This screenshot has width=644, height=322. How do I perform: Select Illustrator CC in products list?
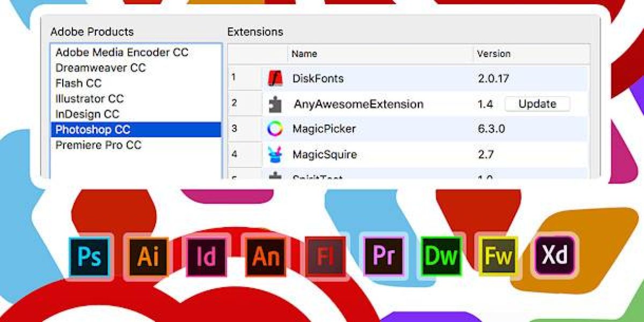tap(90, 99)
